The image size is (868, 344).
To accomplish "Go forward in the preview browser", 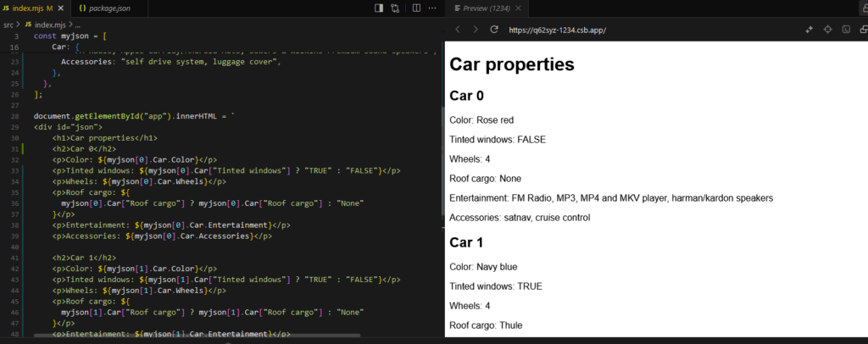I will point(476,30).
